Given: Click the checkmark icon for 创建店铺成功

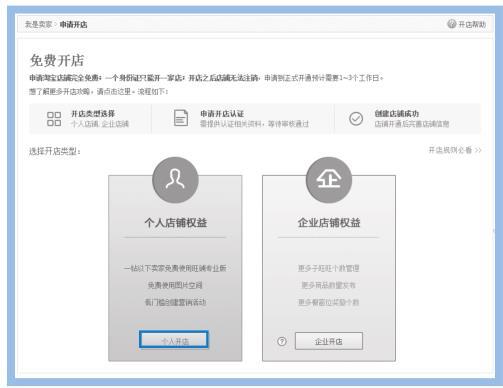Looking at the screenshot, I should click(x=356, y=118).
